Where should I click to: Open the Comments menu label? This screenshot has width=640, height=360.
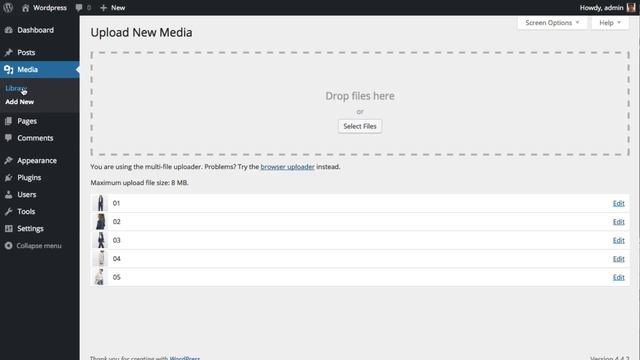click(x=35, y=138)
